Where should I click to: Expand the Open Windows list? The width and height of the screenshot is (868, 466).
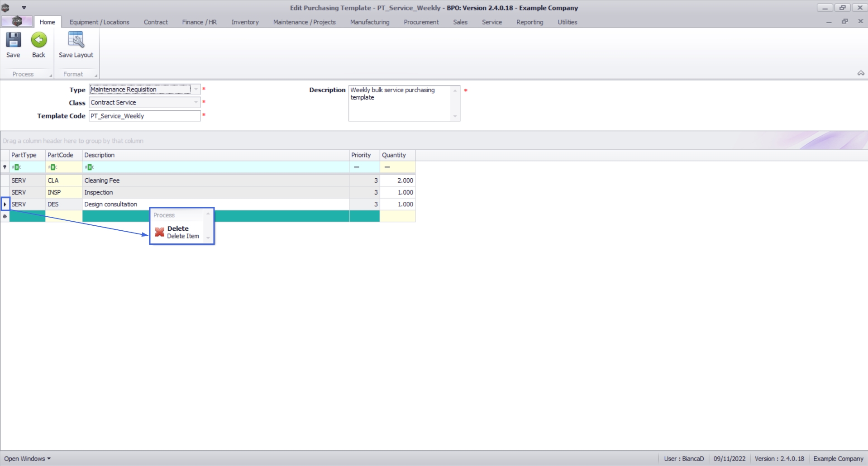pyautogui.click(x=27, y=459)
